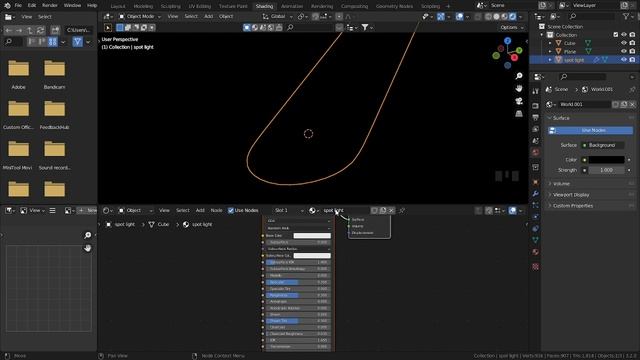The image size is (640, 360).
Task: Hide the Plane object in outliner
Action: coord(624,51)
